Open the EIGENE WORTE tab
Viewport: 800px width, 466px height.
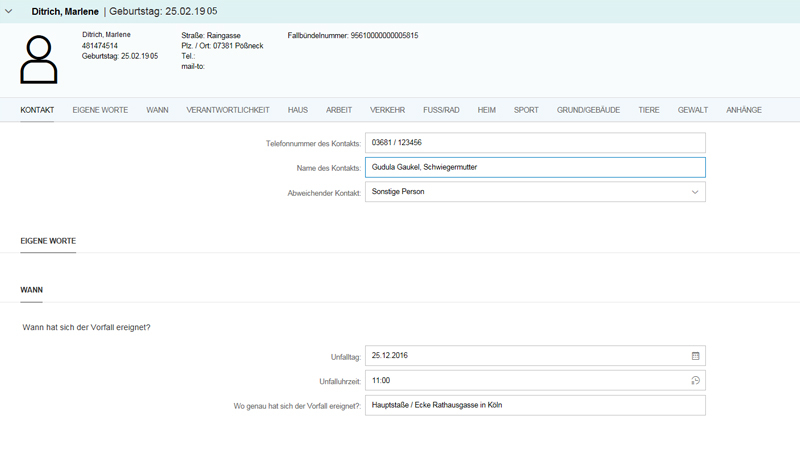(x=100, y=110)
